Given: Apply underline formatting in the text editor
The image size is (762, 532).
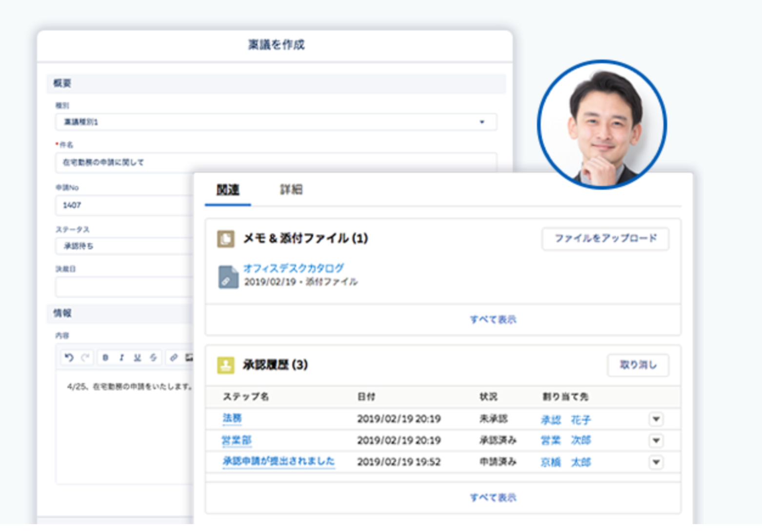Looking at the screenshot, I should pos(137,357).
